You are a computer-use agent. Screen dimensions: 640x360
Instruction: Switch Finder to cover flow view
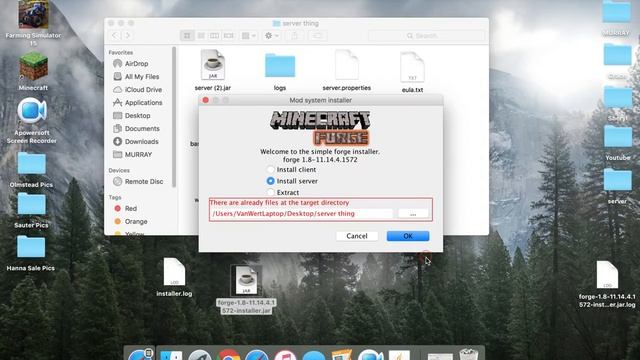pyautogui.click(x=229, y=36)
